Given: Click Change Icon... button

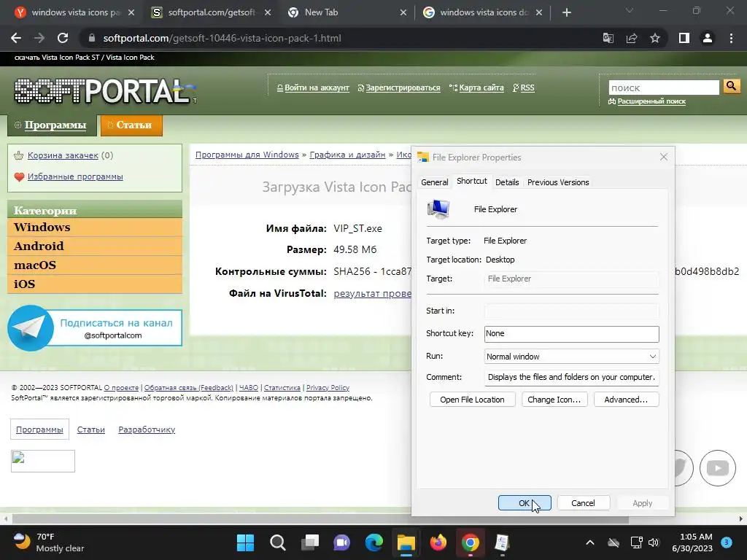Looking at the screenshot, I should tap(554, 400).
